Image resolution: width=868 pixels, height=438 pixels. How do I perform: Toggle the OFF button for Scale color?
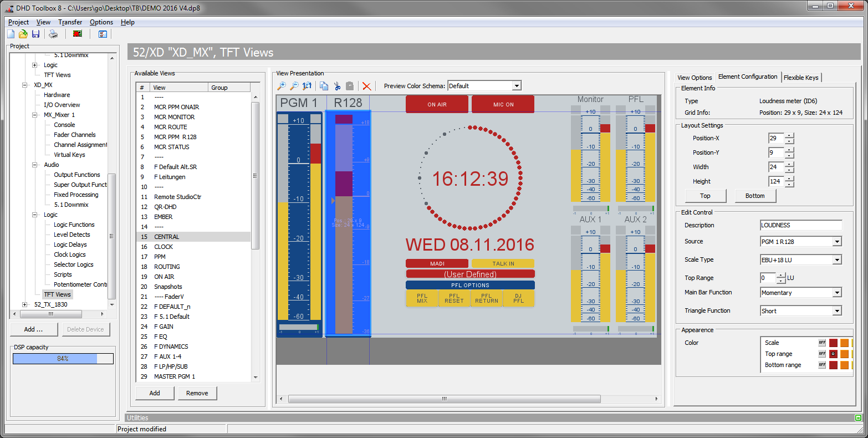point(822,343)
